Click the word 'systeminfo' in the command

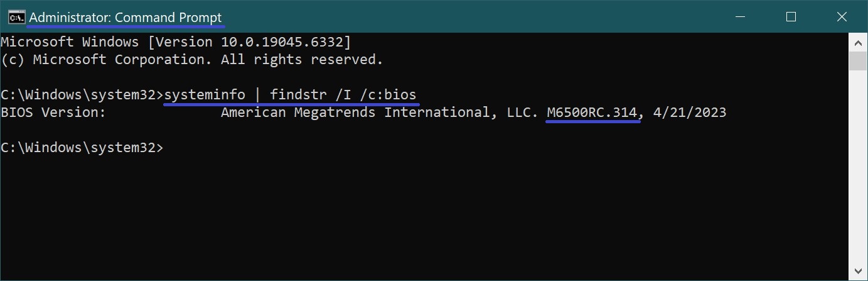[205, 95]
